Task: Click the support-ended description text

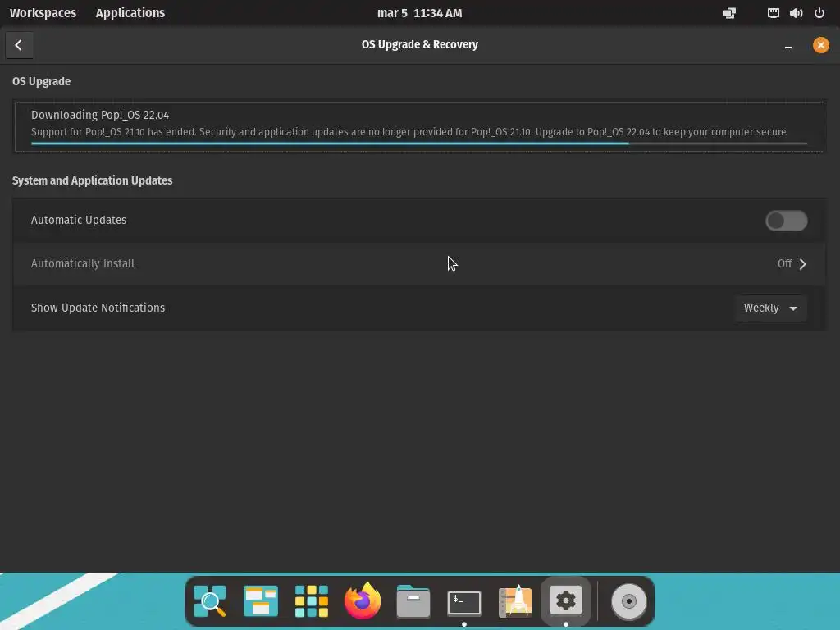Action: point(409,132)
